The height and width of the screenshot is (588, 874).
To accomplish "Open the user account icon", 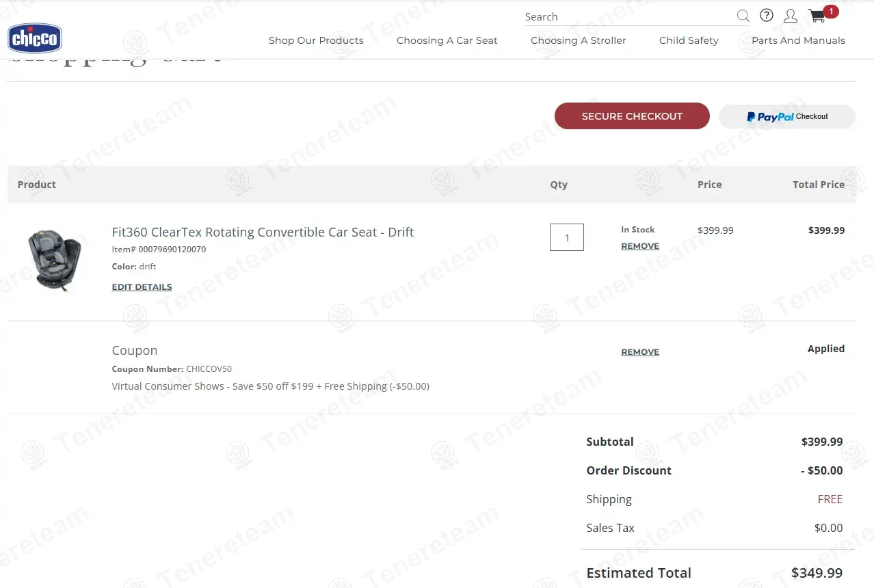I will [790, 16].
